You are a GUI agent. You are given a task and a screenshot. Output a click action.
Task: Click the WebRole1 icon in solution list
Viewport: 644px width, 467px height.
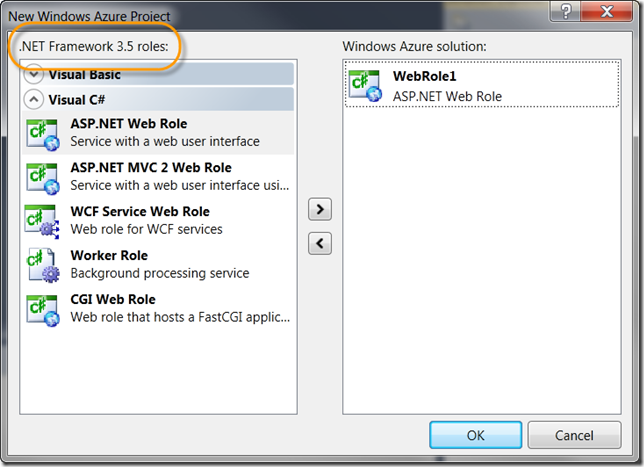tap(365, 85)
